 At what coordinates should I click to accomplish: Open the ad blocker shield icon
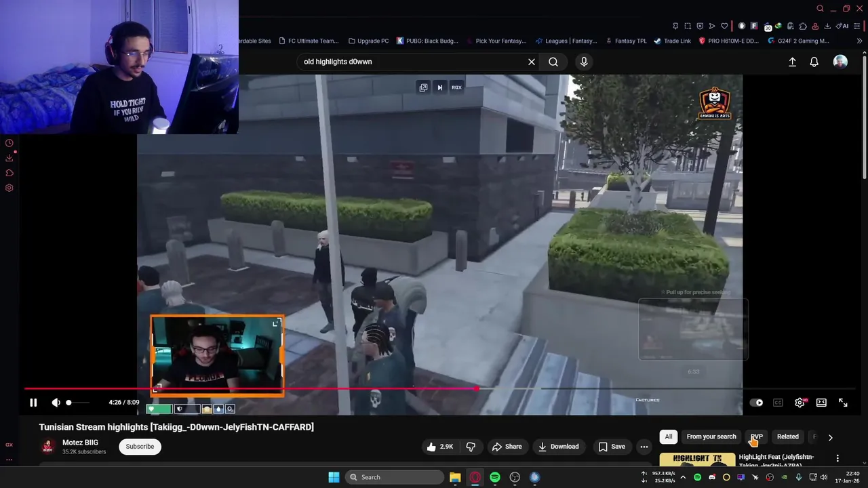(x=700, y=26)
